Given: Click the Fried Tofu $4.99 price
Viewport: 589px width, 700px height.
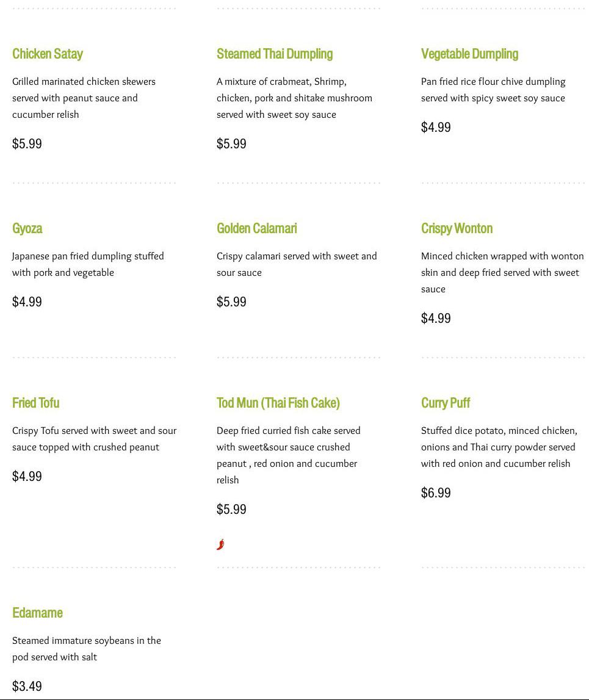Looking at the screenshot, I should tap(27, 476).
